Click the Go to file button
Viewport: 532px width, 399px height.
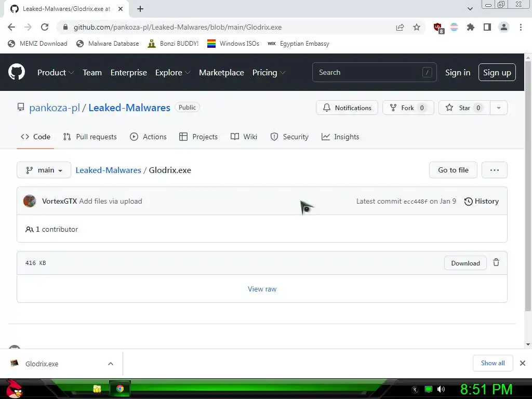click(x=453, y=170)
